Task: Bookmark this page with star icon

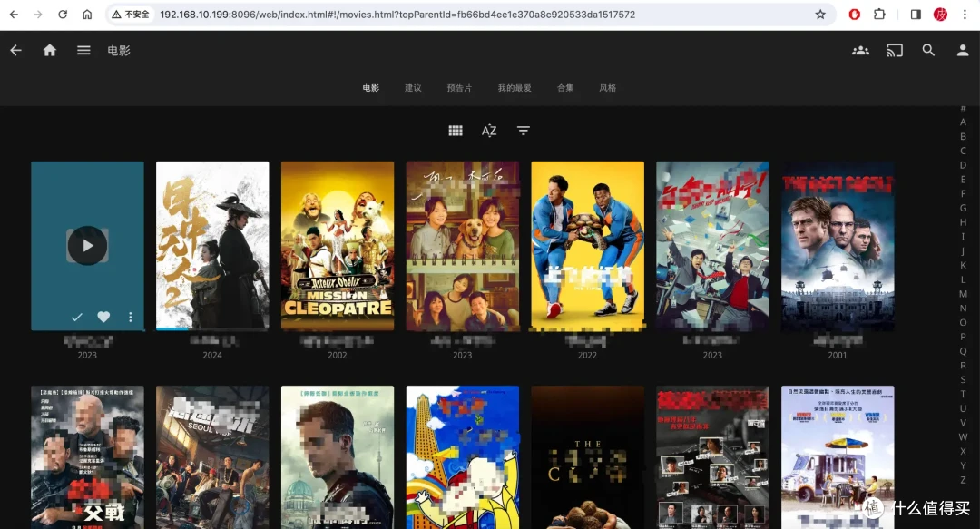Action: click(820, 15)
